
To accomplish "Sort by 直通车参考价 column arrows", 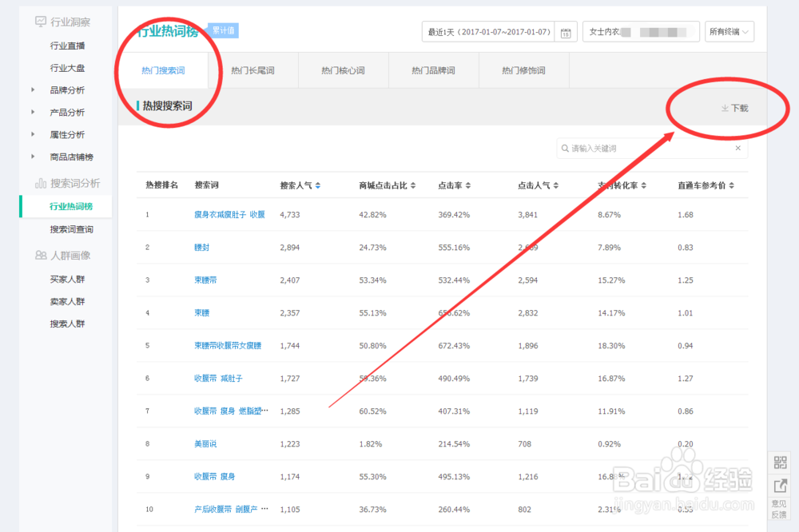I will (731, 185).
